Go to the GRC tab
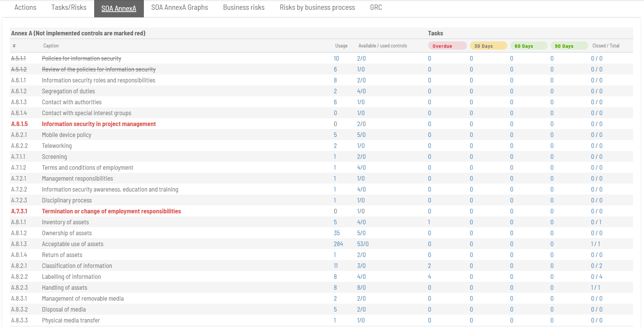The image size is (644, 327). [376, 8]
